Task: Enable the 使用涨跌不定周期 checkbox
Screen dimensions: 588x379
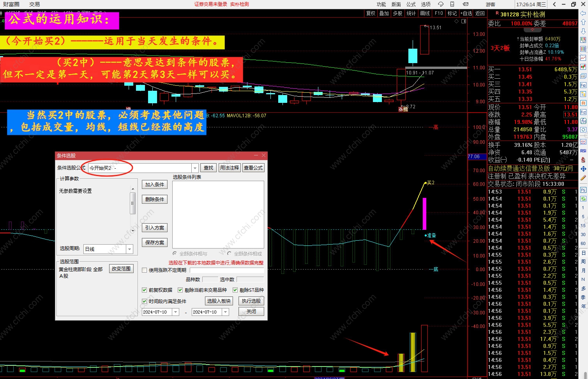Action: pos(145,270)
